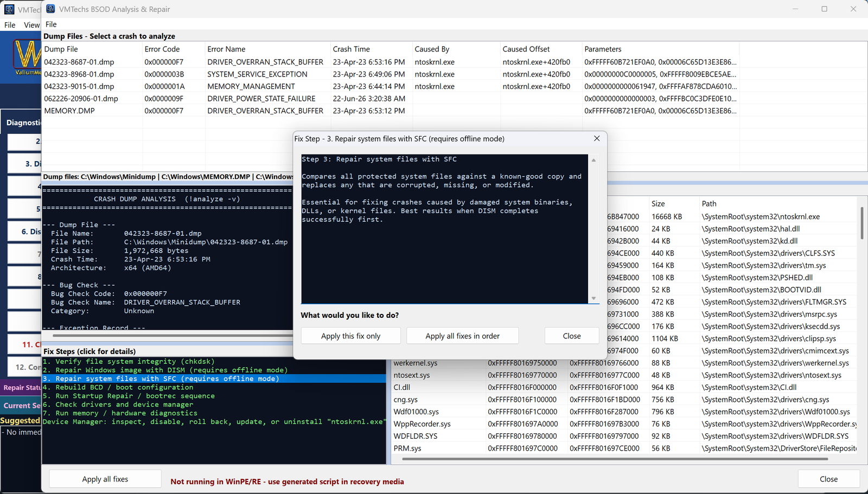868x494 pixels.
Task: Select cng.sys driver row
Action: coord(624,400)
